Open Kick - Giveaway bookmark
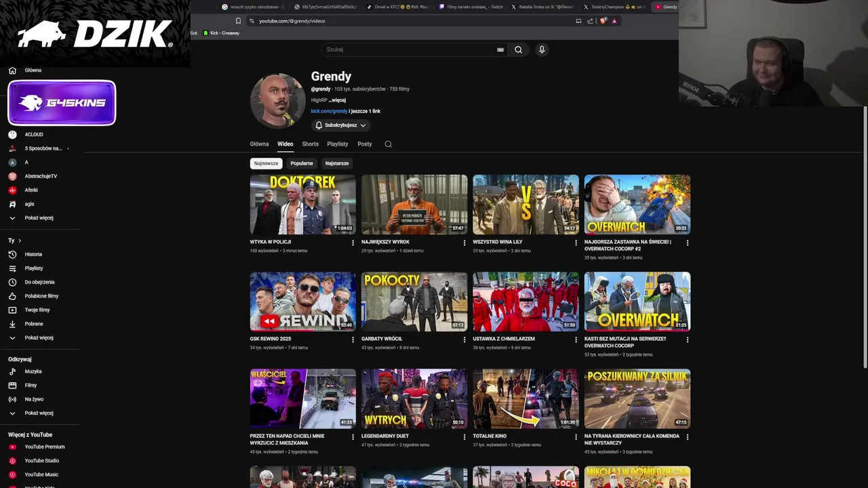 [x=221, y=33]
